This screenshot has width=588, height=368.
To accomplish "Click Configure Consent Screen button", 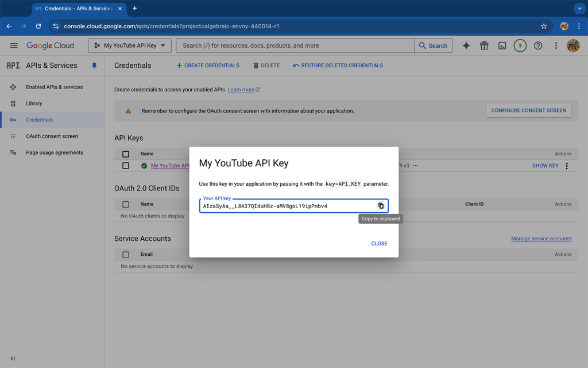I will click(x=529, y=110).
